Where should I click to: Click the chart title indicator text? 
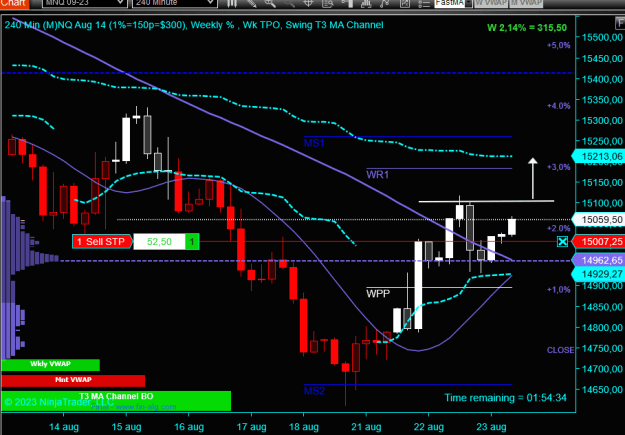[x=194, y=25]
